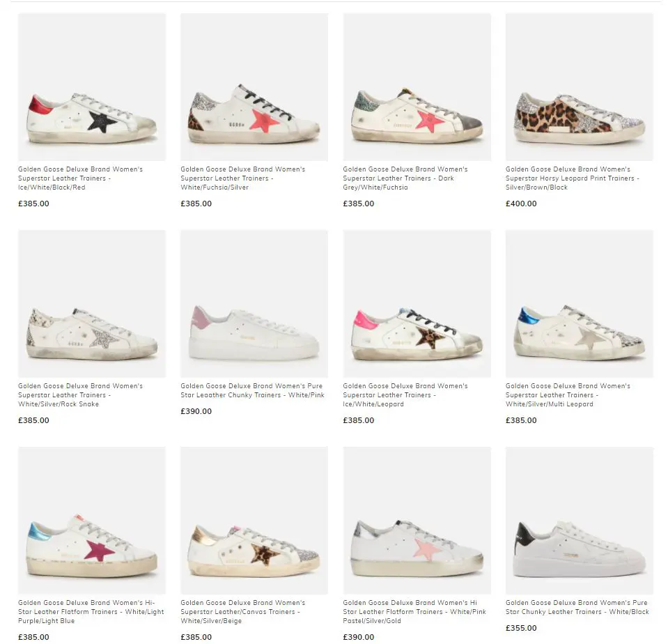Click the Pure Star Chunky White/Black title
Viewport: 668px width, 644px height.
(577, 607)
